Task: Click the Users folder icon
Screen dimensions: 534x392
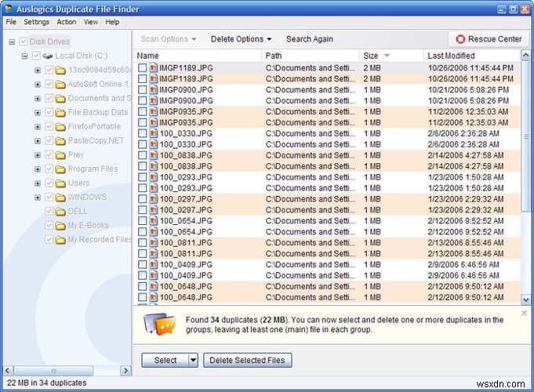Action: (60, 183)
